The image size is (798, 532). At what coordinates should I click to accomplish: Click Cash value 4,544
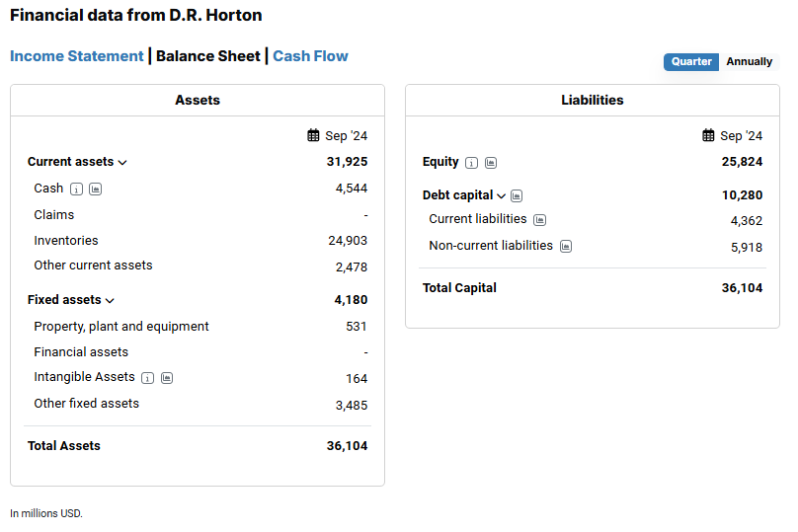tap(352, 189)
